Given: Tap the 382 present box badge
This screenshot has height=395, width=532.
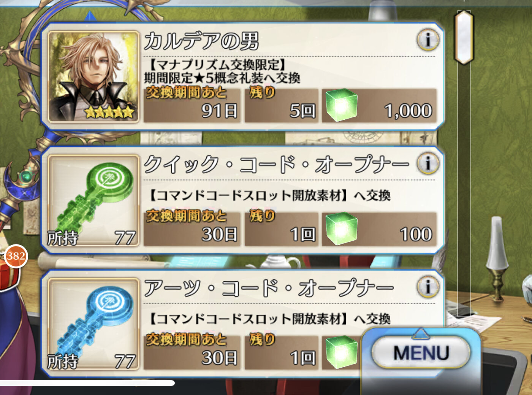Looking at the screenshot, I should 16,256.
